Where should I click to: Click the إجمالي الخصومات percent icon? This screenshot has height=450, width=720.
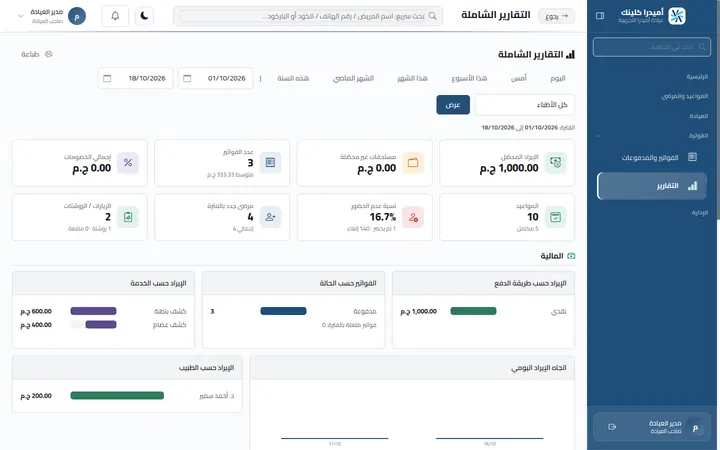[128, 163]
